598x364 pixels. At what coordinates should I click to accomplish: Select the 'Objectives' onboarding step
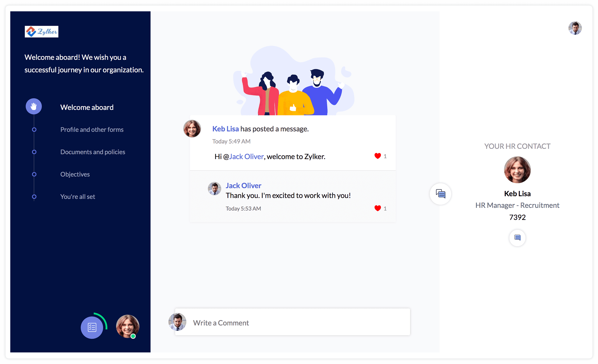(x=75, y=174)
